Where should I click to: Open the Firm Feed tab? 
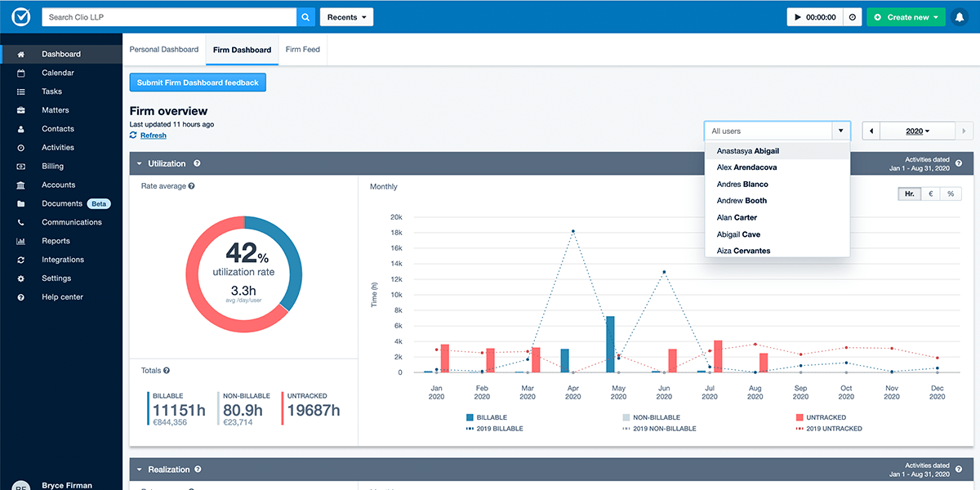(303, 50)
